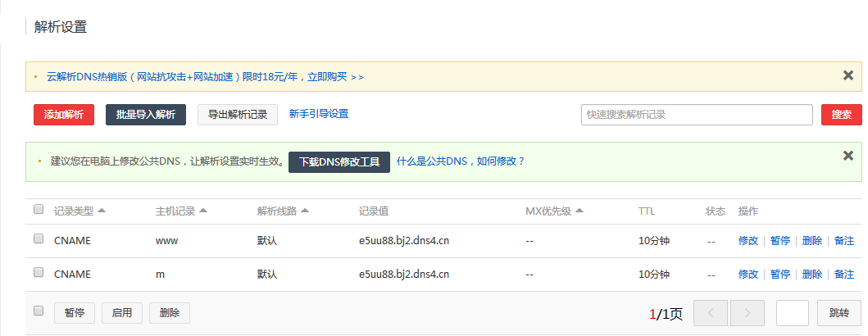Click 删除 for the m record

tap(811, 274)
